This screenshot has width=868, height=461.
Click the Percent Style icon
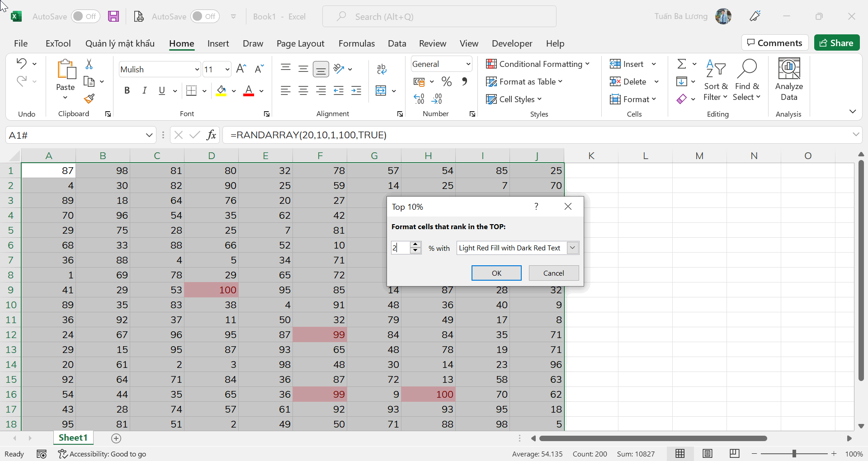click(447, 81)
